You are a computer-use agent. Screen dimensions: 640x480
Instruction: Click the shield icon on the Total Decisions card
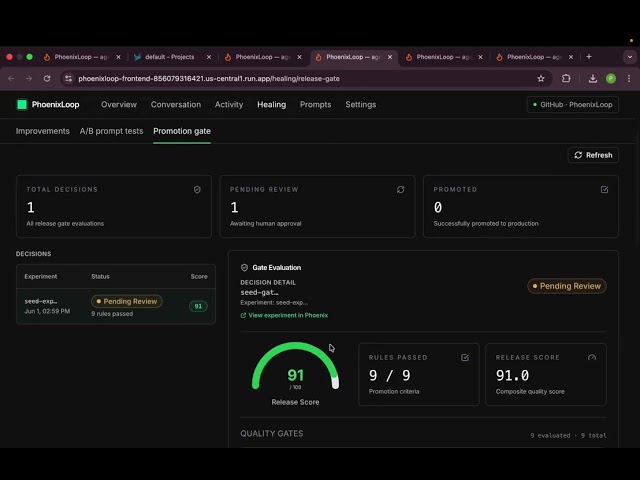point(197,189)
